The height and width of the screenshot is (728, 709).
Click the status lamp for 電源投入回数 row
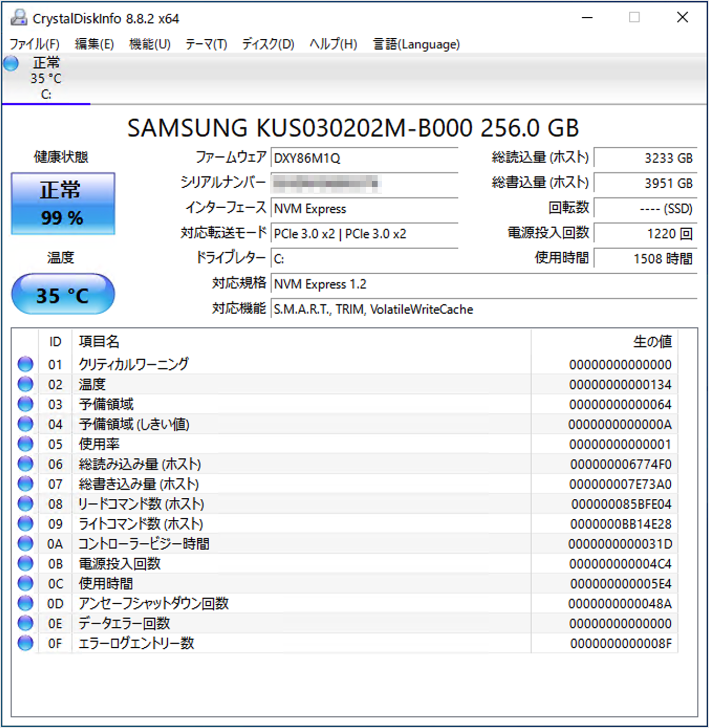point(25,563)
